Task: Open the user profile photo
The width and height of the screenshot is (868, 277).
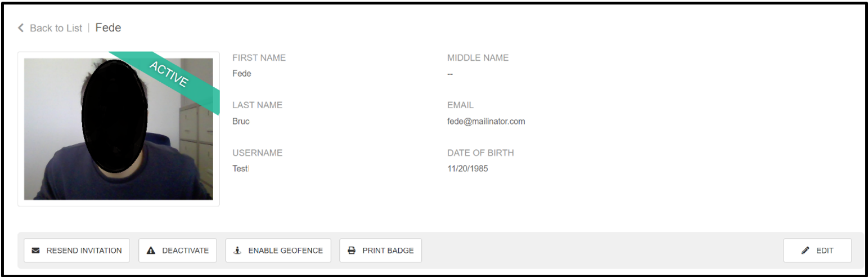Action: pyautogui.click(x=118, y=129)
